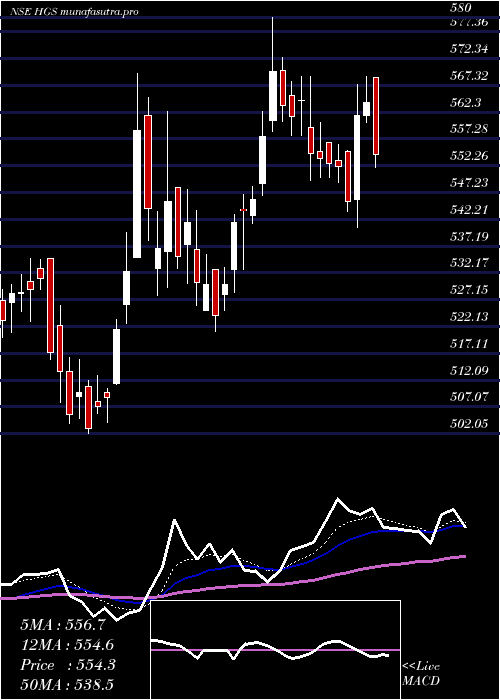Click the 'NSE HGS munafasutra.pro' chart title
This screenshot has height=700, width=500.
point(75,12)
